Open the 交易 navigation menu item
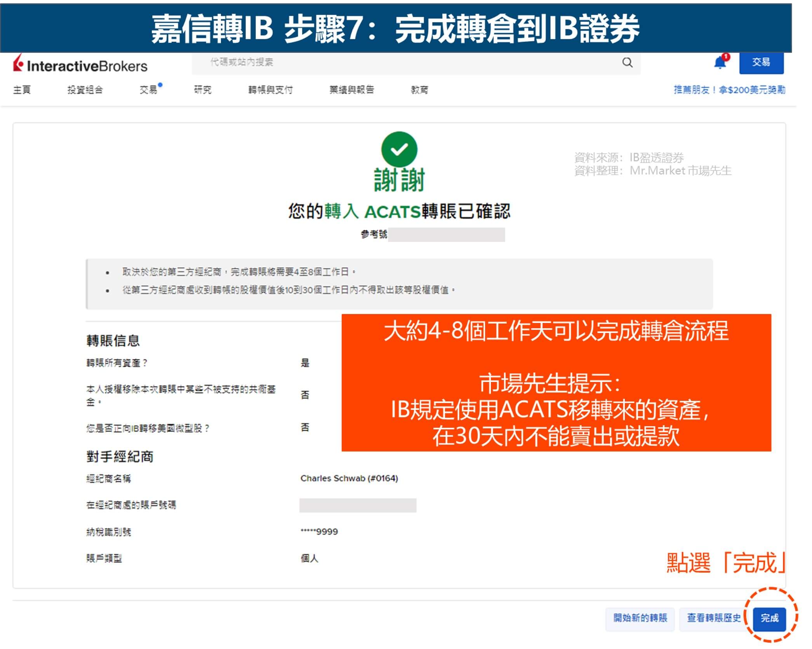The width and height of the screenshot is (812, 649). point(149,90)
